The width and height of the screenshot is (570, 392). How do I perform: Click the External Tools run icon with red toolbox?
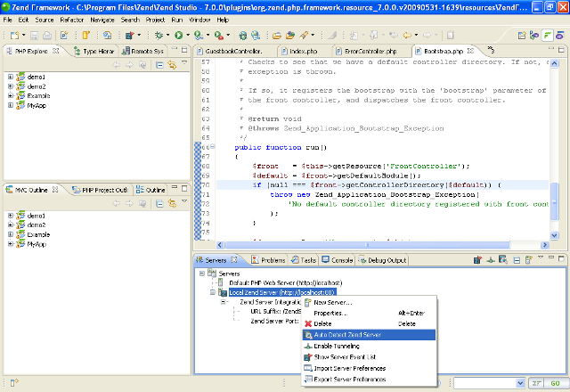219,36
